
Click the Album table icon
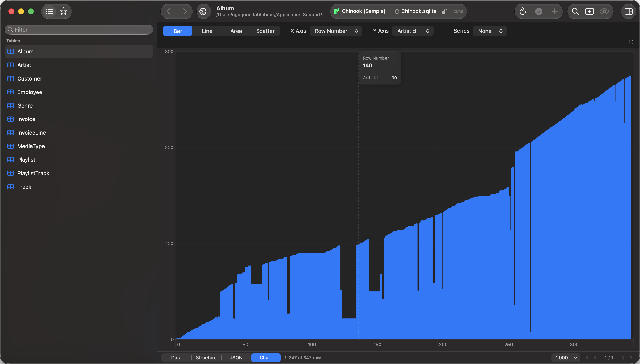tap(11, 52)
